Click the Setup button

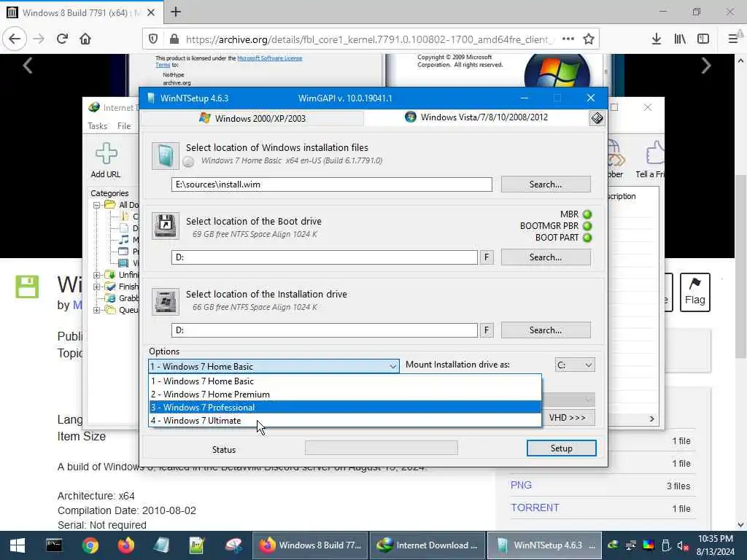pyautogui.click(x=561, y=448)
